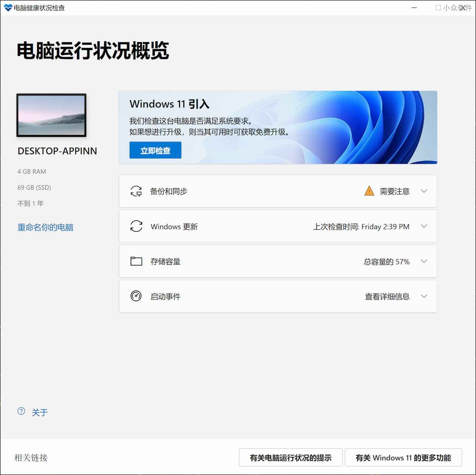The image size is (476, 475).
Task: Open the 关于 link
Action: 40,412
